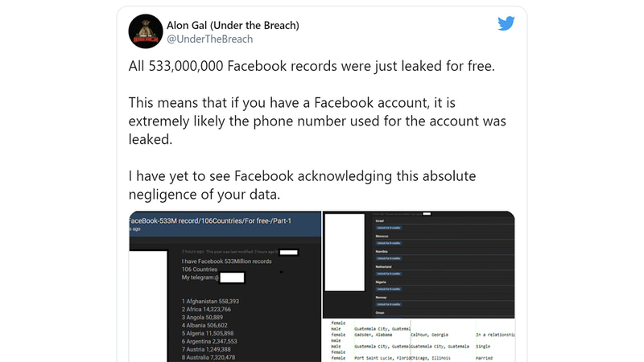Screen dimensions: 644x362
Task: Open Alon Gal (Under the Breach) display name
Action: [x=233, y=25]
